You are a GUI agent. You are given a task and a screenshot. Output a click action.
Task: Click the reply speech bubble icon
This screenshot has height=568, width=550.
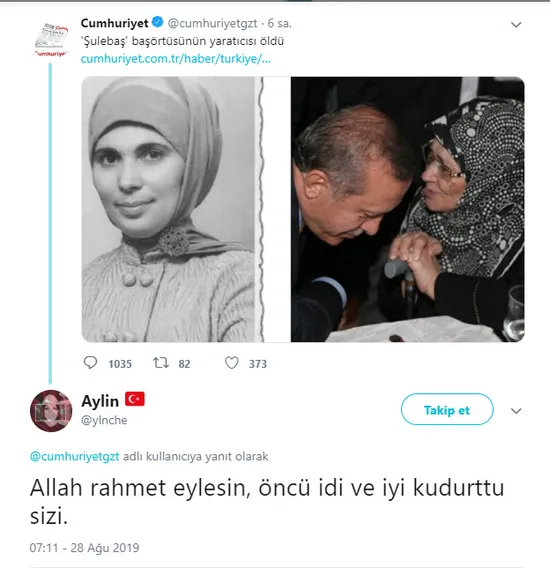(x=90, y=363)
